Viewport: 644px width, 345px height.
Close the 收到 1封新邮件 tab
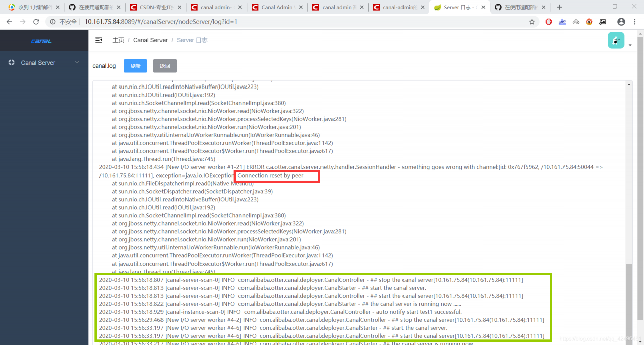(x=58, y=8)
